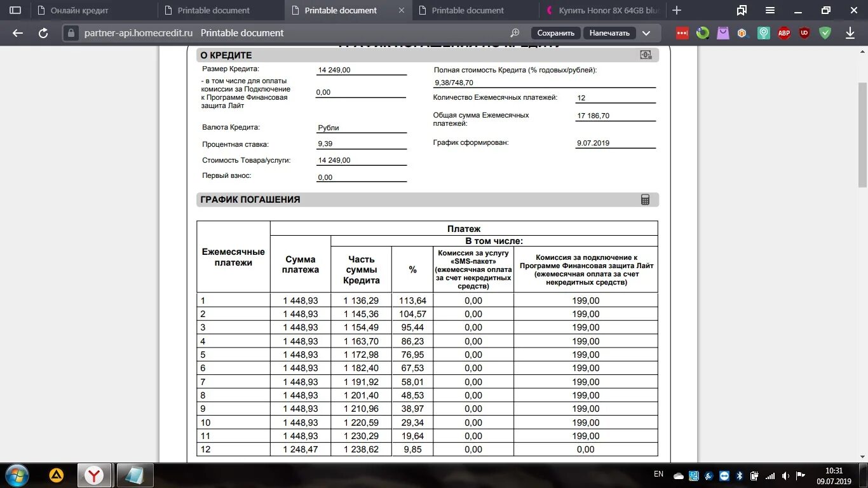868x488 pixels.
Task: Open a new tab with plus icon
Action: [x=677, y=10]
